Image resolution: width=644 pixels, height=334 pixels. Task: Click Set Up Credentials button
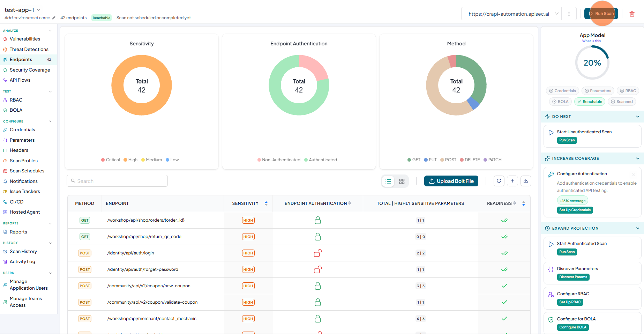tap(575, 210)
